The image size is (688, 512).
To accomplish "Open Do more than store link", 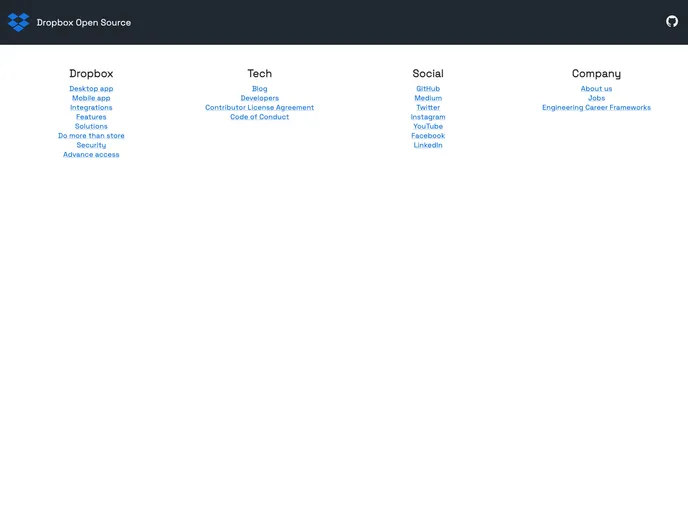I will tap(91, 136).
